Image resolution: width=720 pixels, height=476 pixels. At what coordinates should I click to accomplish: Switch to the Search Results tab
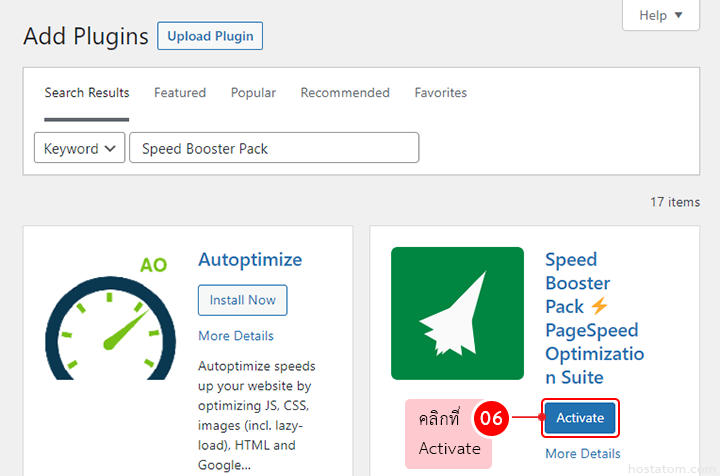click(87, 93)
